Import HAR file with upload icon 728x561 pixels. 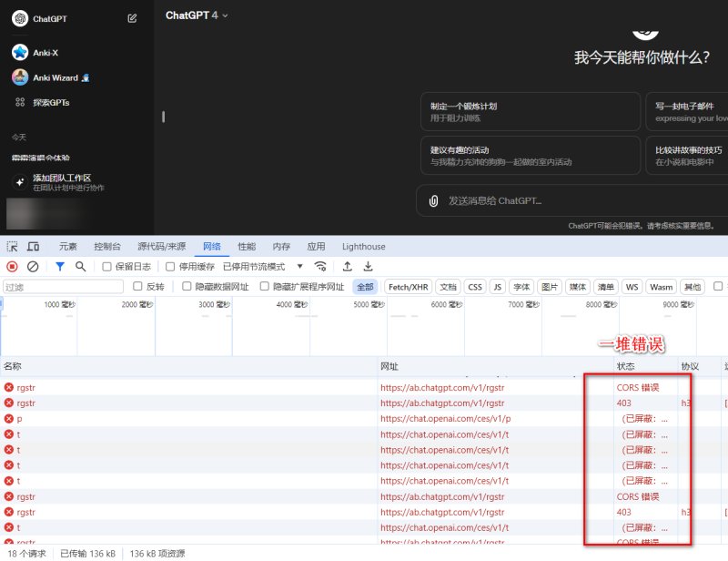(x=348, y=266)
